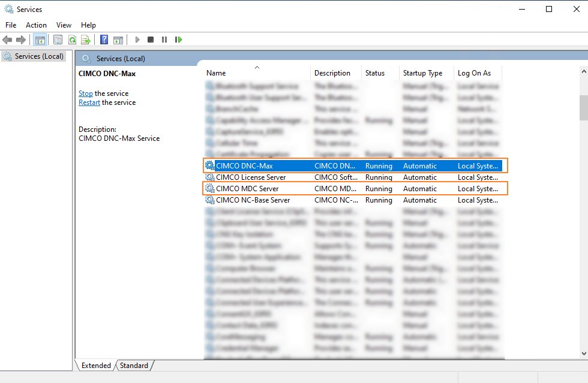Click 'Local Syste...' in CIMCO License Server row
Screen dimensions: 588x383
pos(478,177)
